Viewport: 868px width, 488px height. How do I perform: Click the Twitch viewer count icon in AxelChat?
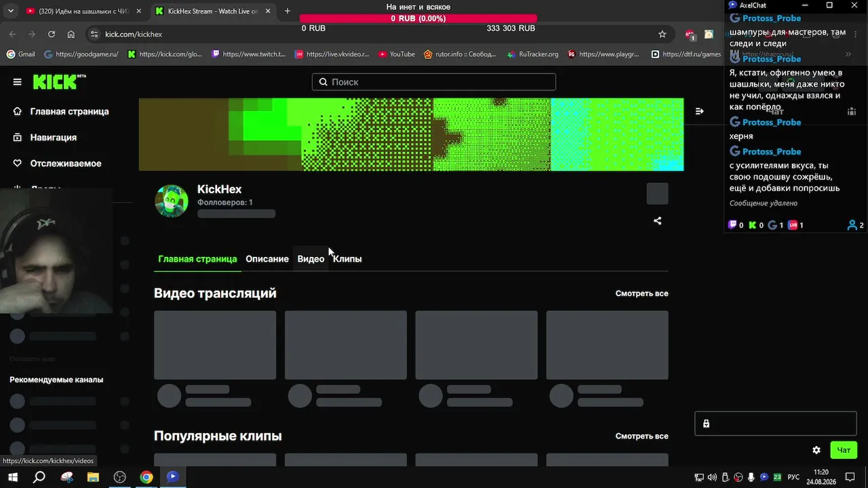[732, 225]
